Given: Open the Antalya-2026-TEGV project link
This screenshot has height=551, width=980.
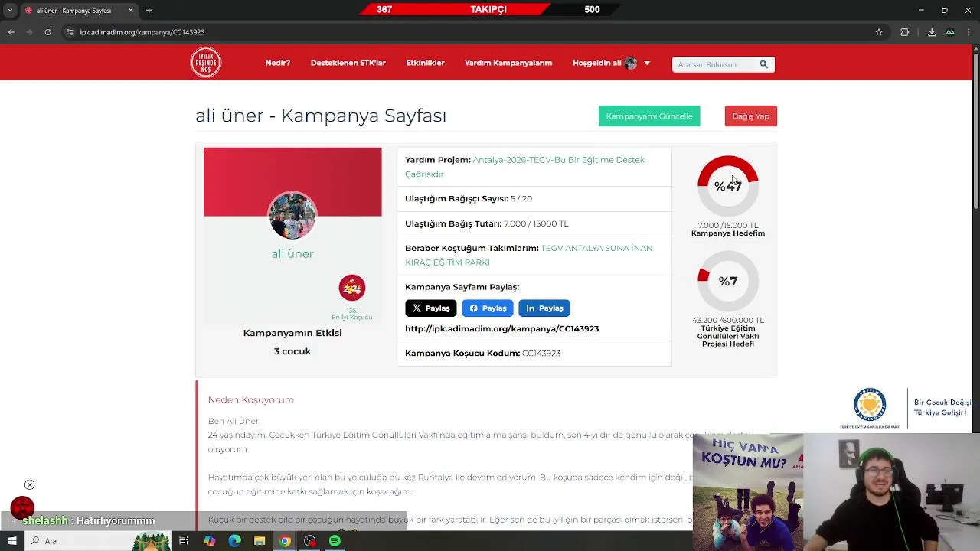Looking at the screenshot, I should (524, 167).
